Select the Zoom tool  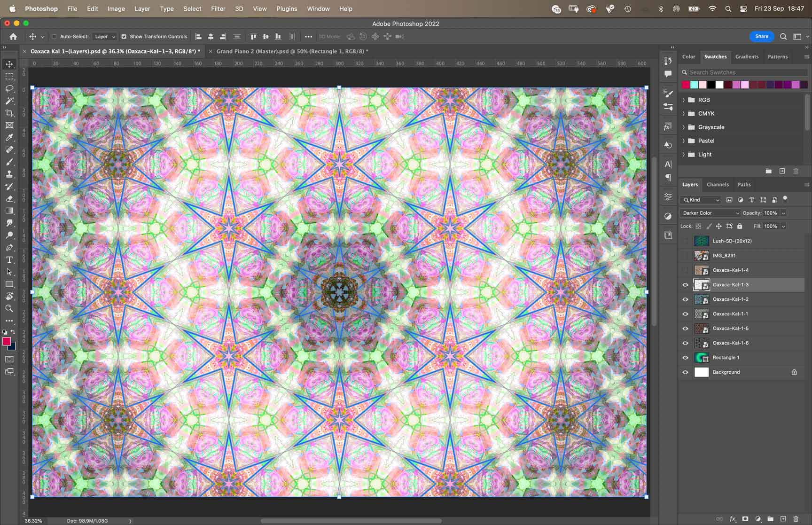[x=9, y=308]
